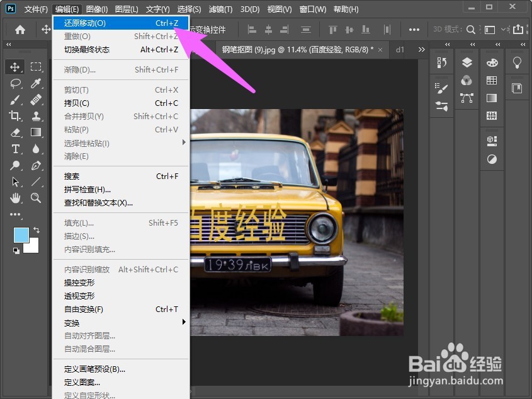This screenshot has height=399, width=532.
Task: Open the Channels panel icon
Action: [x=467, y=81]
